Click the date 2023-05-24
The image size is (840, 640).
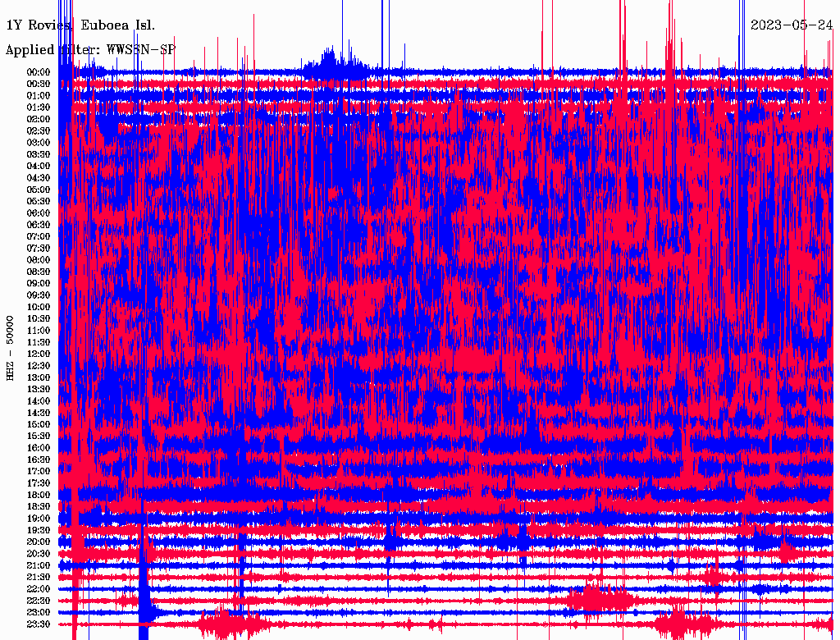(x=792, y=25)
